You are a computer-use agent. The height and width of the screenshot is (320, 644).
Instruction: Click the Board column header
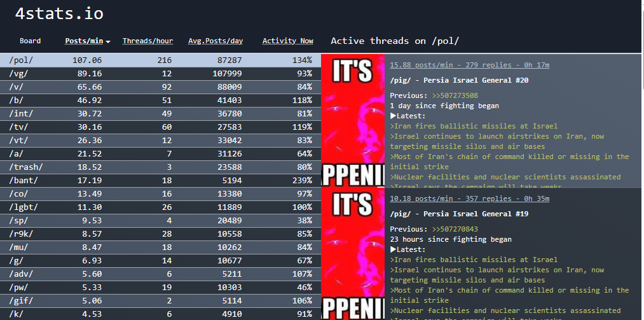(x=31, y=41)
